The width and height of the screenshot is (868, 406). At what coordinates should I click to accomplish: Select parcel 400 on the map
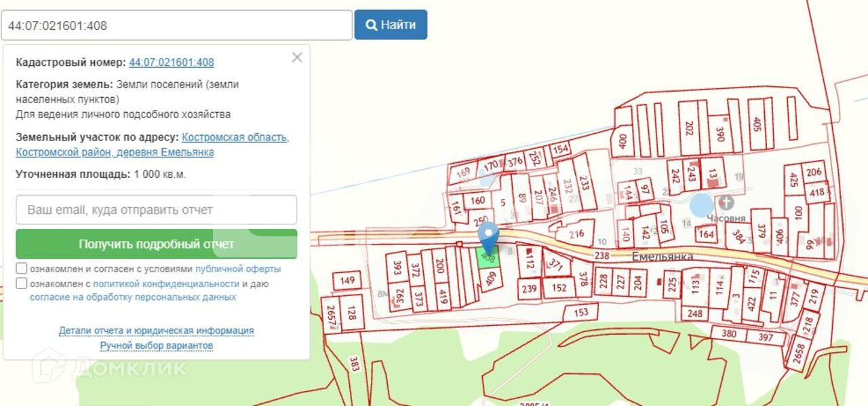tap(623, 143)
